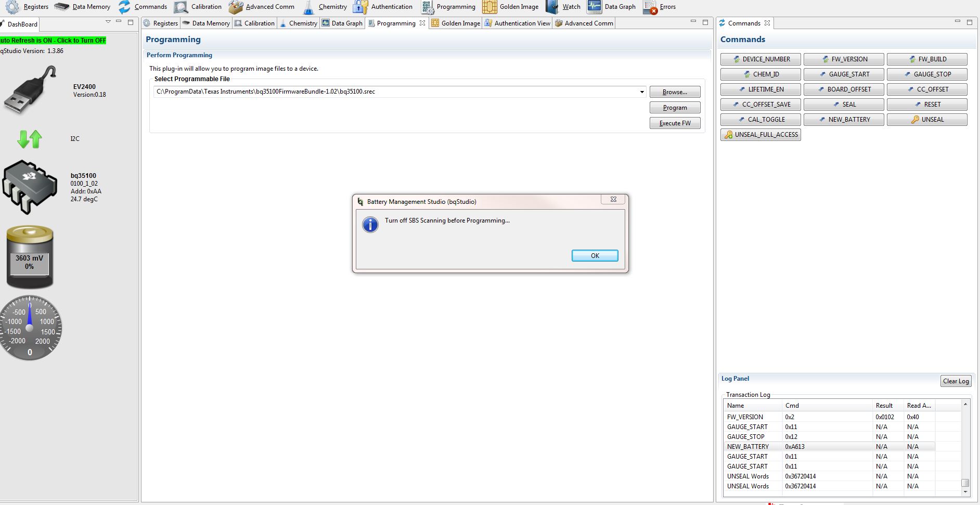
Task: Send the GAUGE_START command
Action: pyautogui.click(x=844, y=74)
